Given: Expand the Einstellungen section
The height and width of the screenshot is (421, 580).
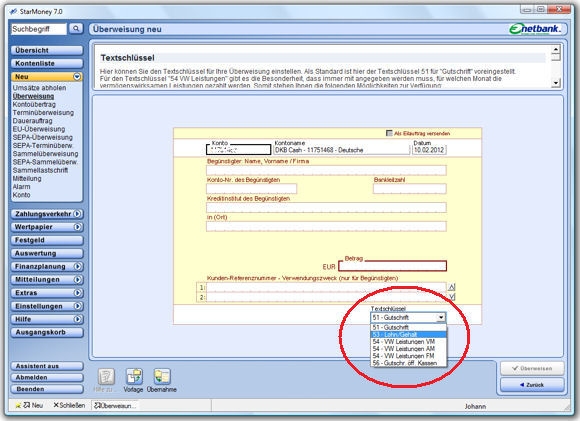Looking at the screenshot, I should [77, 306].
